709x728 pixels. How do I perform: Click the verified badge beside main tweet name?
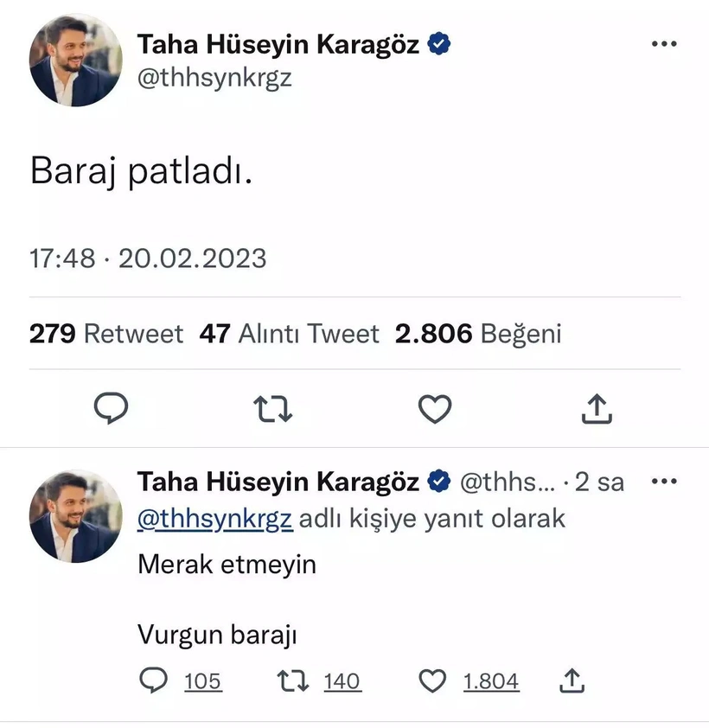tap(441, 45)
